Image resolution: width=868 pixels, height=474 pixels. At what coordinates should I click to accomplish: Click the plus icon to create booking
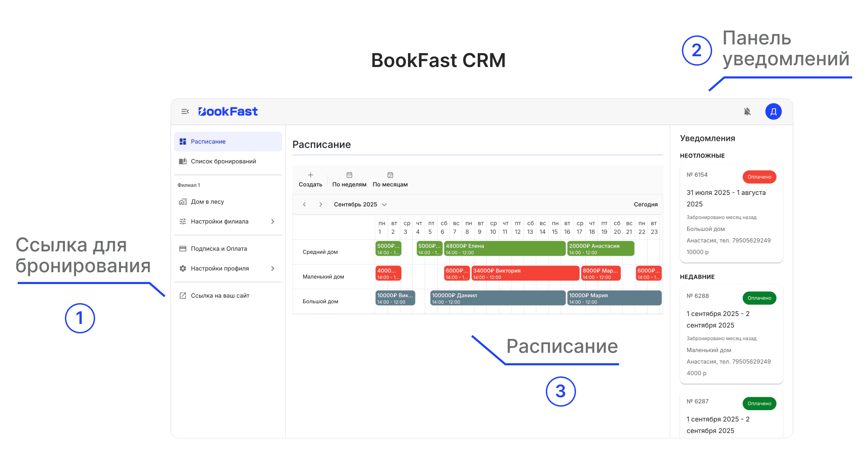(310, 175)
